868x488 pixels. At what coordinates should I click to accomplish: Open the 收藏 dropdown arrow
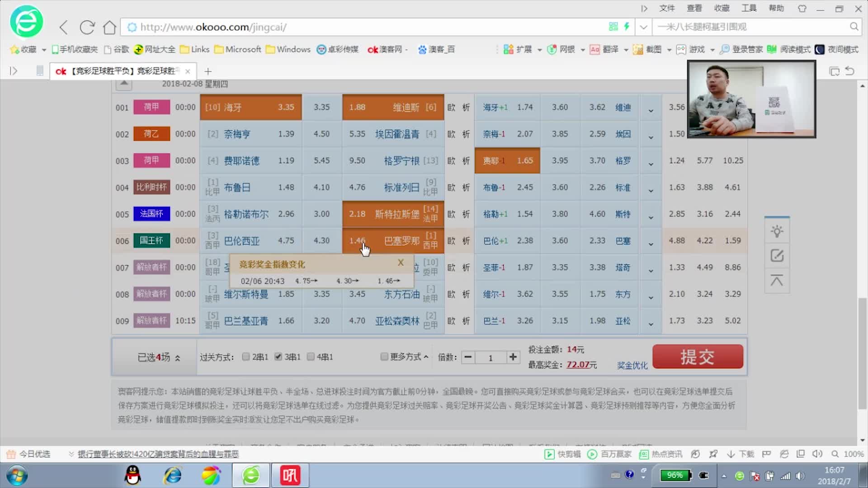pyautogui.click(x=44, y=50)
